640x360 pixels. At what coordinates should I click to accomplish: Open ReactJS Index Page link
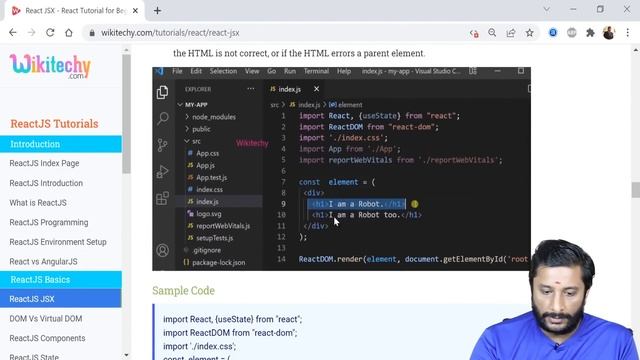coord(44,163)
